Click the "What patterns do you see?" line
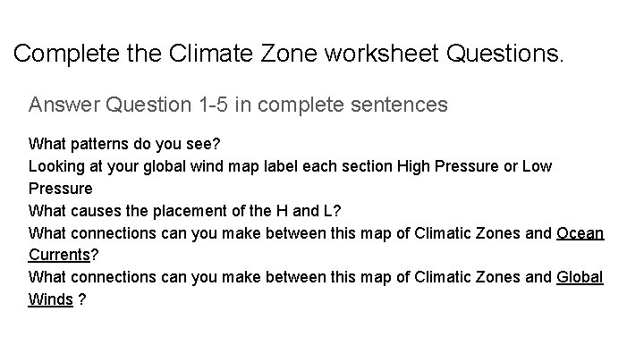 point(124,144)
